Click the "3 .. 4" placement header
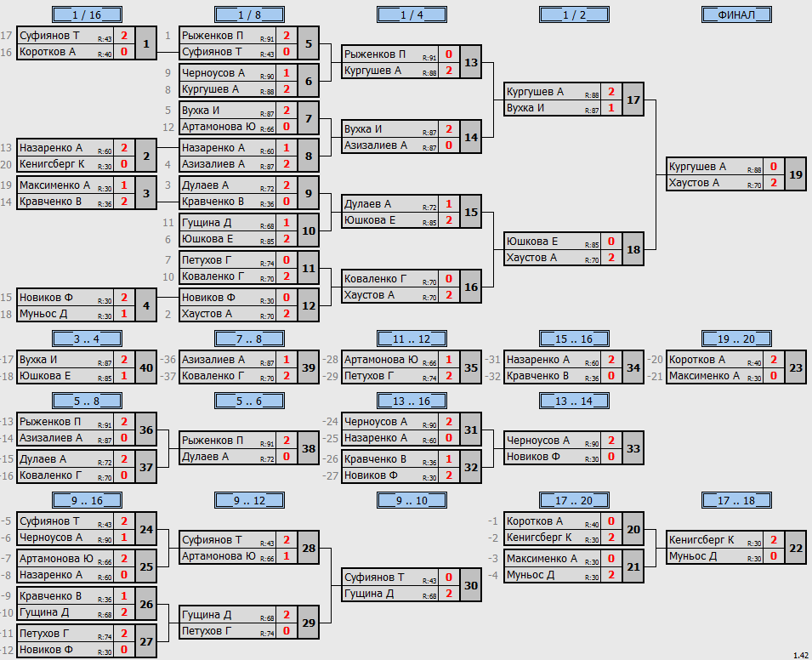 87,339
